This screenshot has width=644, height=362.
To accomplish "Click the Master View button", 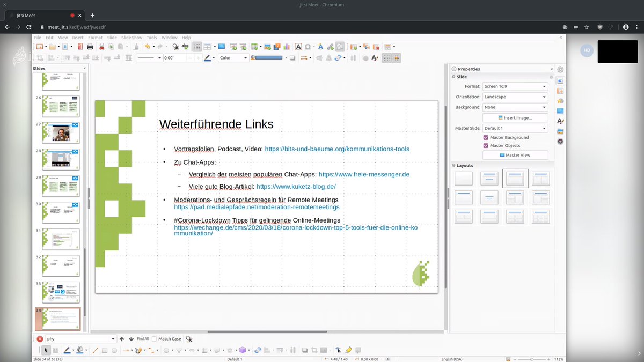I will [515, 155].
